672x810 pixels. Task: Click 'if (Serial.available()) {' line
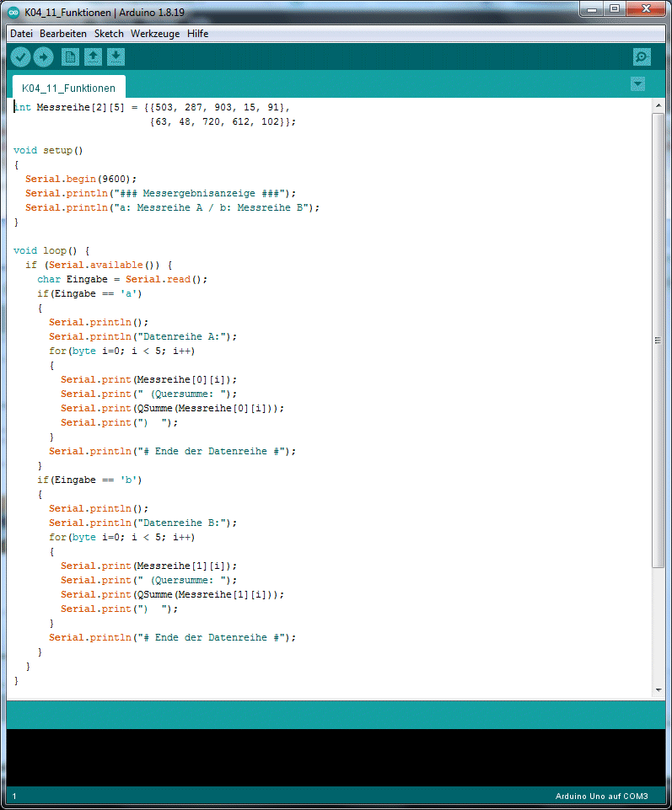pyautogui.click(x=99, y=265)
